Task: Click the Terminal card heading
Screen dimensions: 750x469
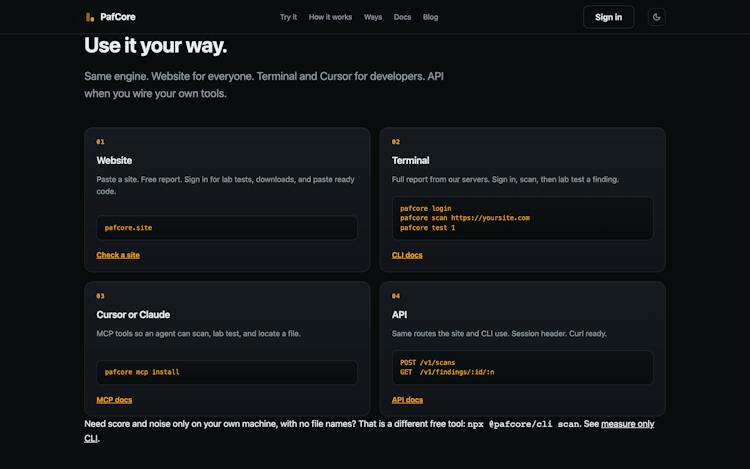Action: pyautogui.click(x=410, y=161)
